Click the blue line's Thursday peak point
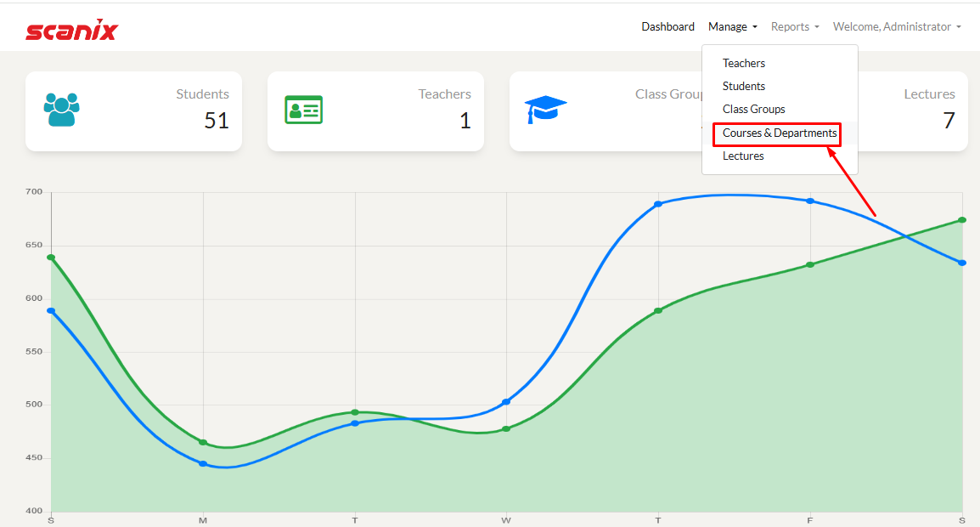Viewport: 980px width, 527px height. tap(658, 204)
